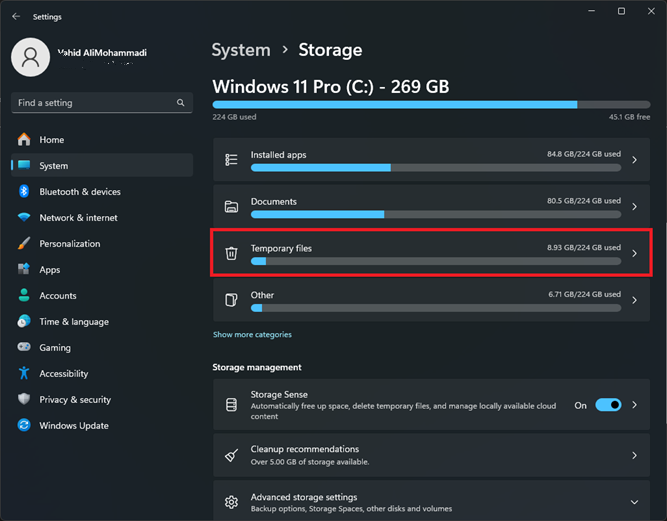This screenshot has height=521, width=667.
Task: Open Time & language settings label
Action: [74, 322]
